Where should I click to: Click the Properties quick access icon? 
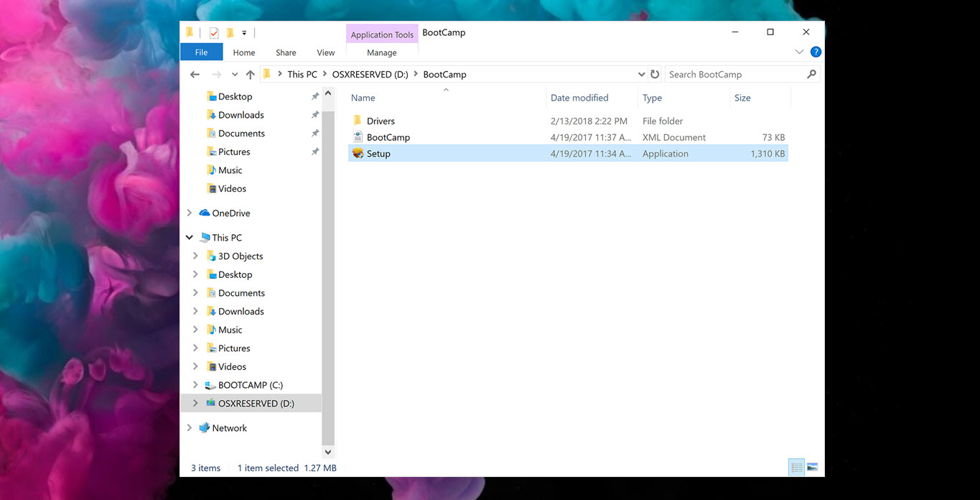[x=214, y=33]
